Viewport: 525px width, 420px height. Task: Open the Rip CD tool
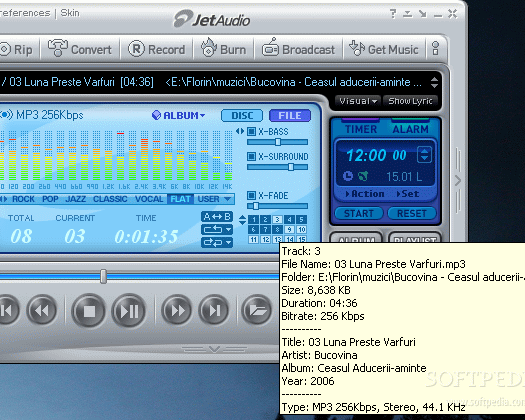click(x=16, y=50)
